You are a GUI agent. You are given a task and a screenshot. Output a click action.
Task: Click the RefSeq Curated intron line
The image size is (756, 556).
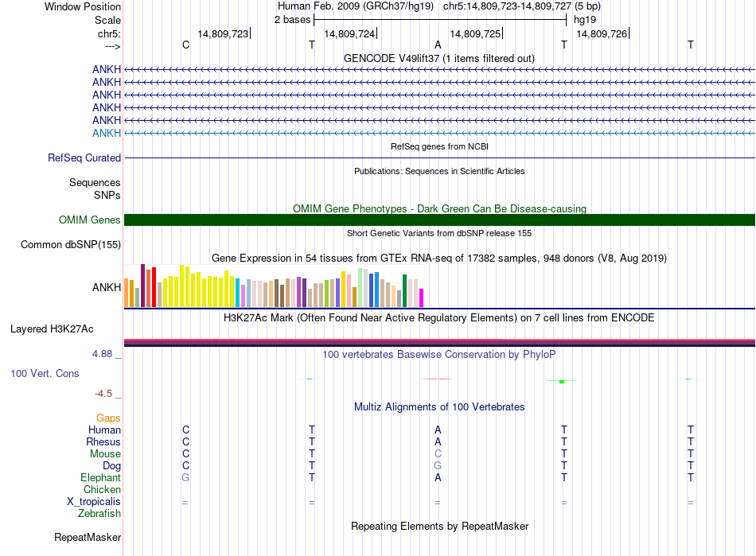(439, 158)
